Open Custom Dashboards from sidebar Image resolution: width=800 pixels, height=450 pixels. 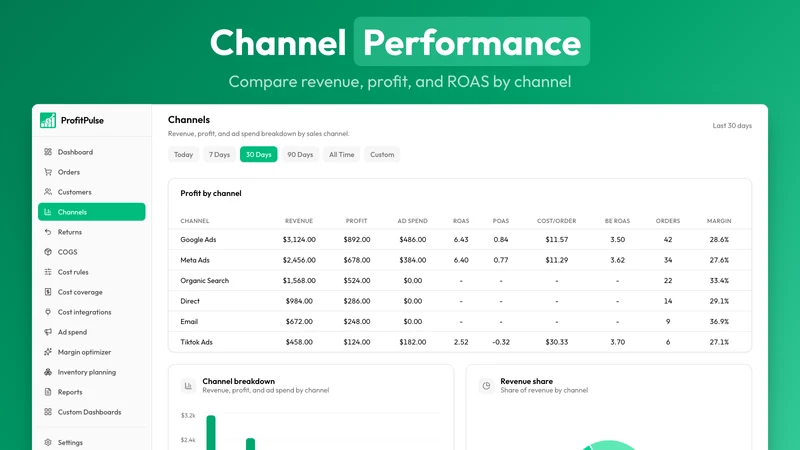(92, 412)
